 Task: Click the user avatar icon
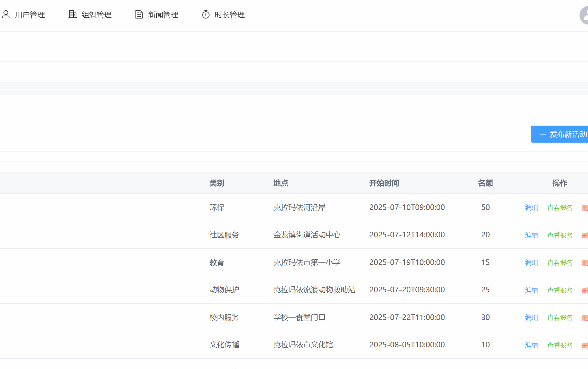coord(584,15)
